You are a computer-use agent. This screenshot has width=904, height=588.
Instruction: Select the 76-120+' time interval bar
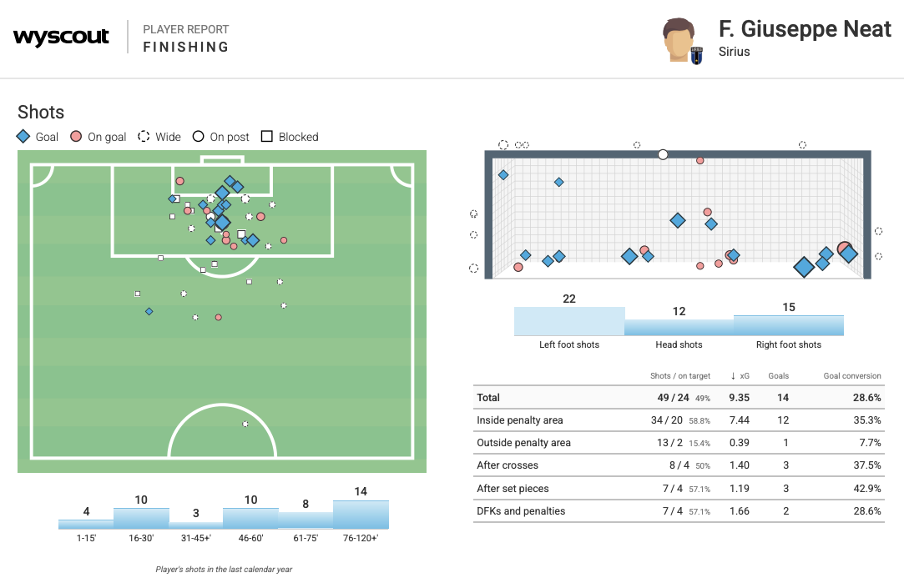(x=361, y=515)
